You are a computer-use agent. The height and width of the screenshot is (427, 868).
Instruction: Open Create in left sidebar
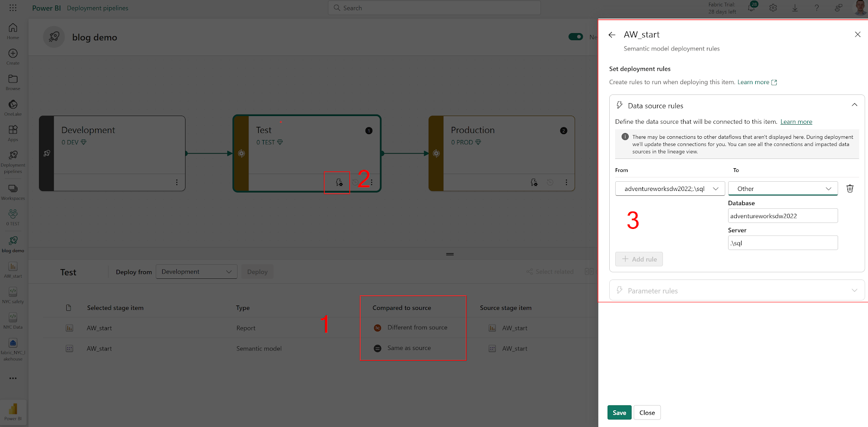tap(13, 56)
